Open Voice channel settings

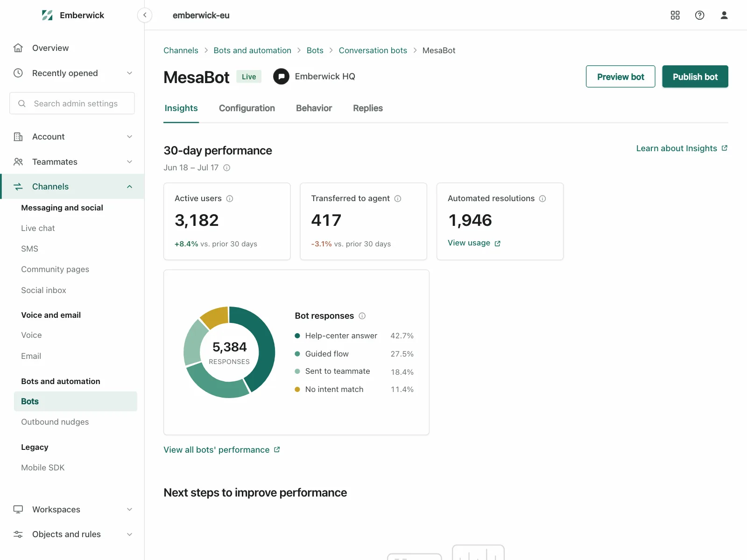(31, 335)
